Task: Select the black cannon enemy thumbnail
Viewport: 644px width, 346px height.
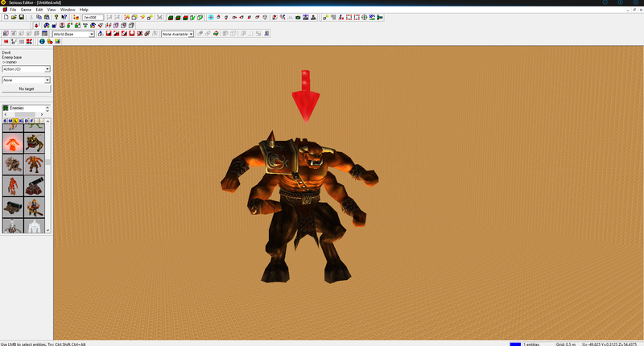Action: [x=13, y=208]
